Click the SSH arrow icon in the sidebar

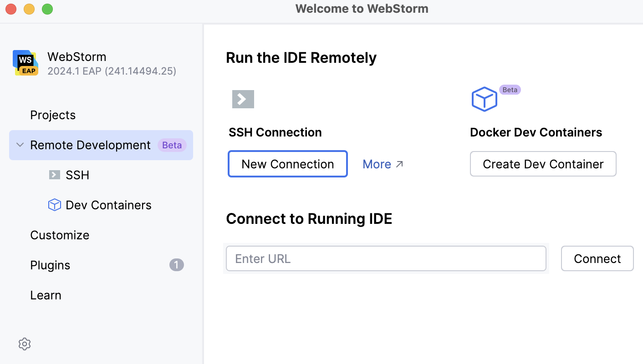coord(55,175)
